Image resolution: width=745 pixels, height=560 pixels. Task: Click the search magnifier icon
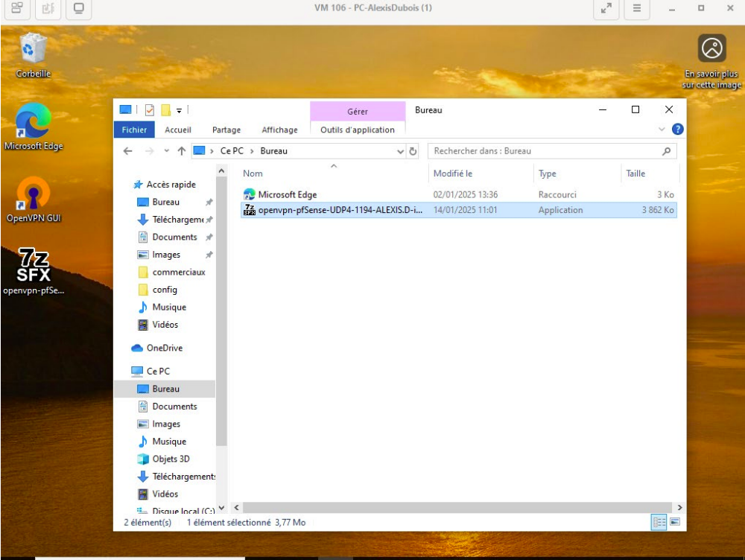tap(667, 151)
